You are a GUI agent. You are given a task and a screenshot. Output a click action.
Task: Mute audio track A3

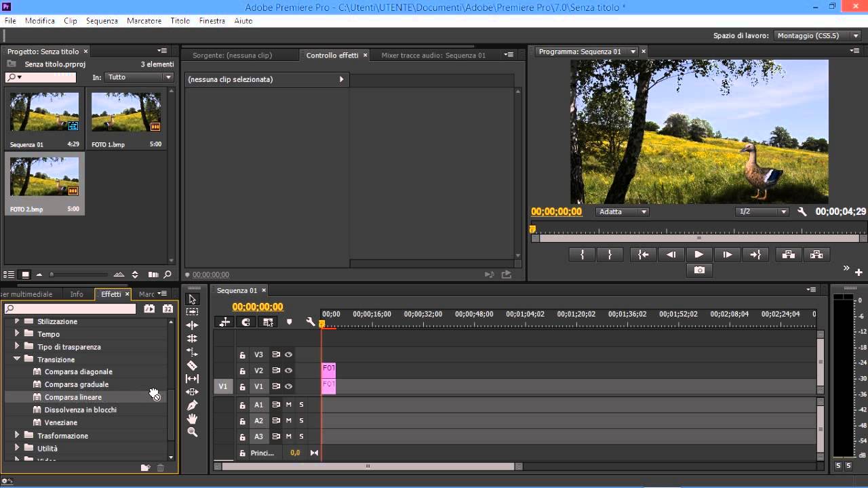[288, 436]
